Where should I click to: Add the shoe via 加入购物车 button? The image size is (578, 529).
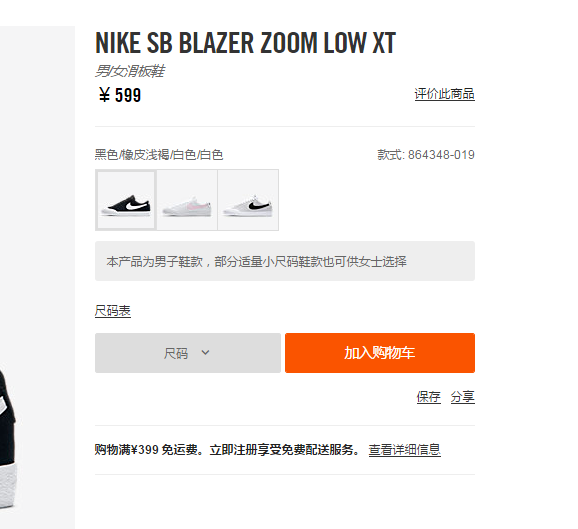[x=380, y=353]
